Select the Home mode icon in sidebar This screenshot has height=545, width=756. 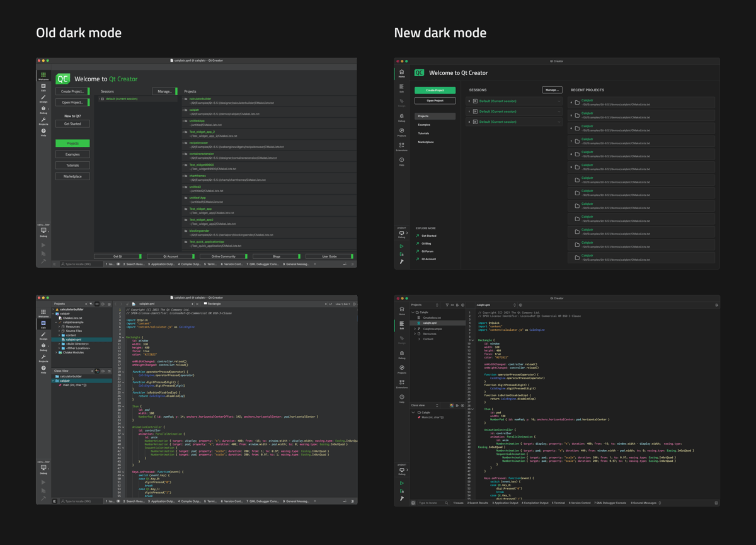coord(401,71)
